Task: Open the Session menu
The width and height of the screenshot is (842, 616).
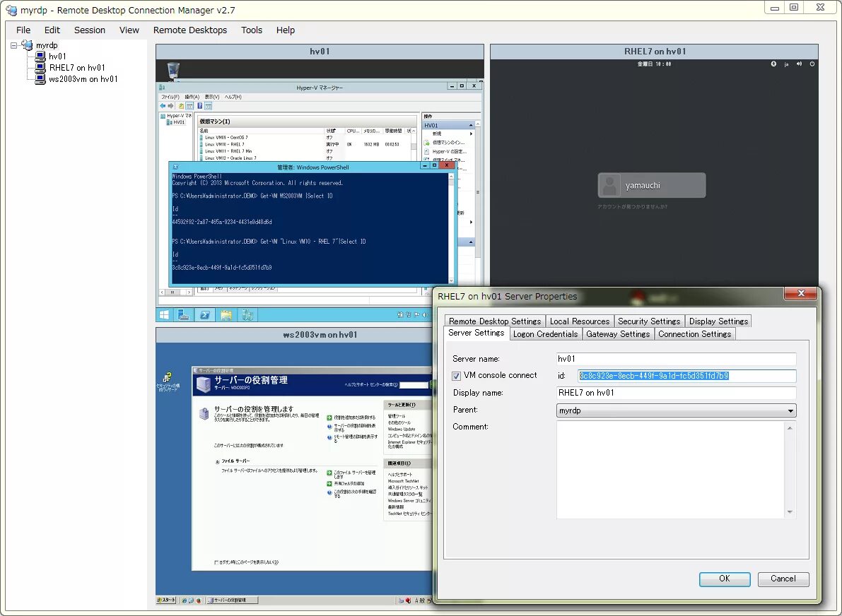Action: tap(90, 30)
